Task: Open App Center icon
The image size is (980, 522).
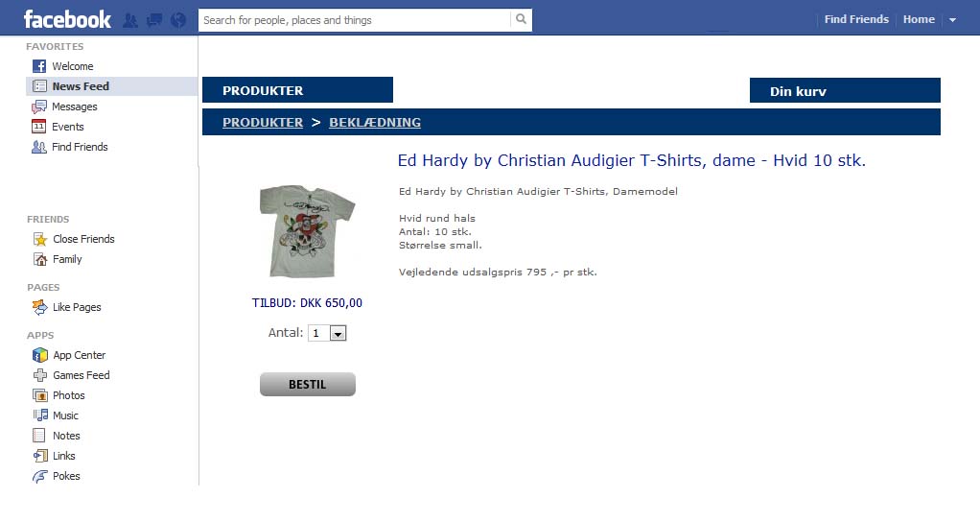Action: pyautogui.click(x=40, y=355)
